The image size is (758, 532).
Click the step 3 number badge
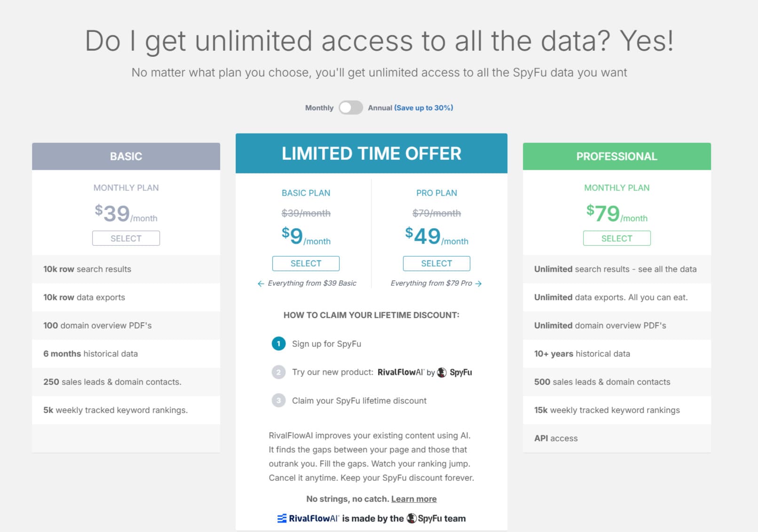[278, 401]
